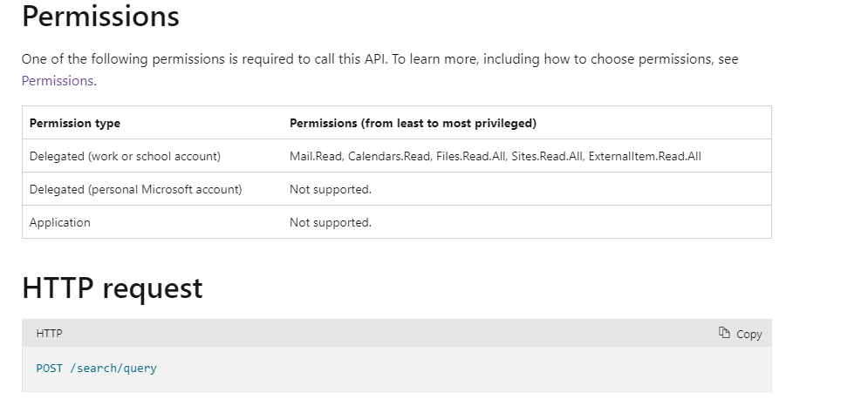
Task: Click the Permissions (from least to most privileged) header
Action: [x=413, y=124]
